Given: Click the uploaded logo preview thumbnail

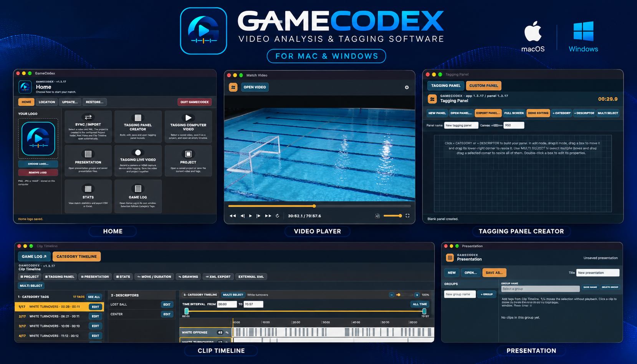Looking at the screenshot, I should click(38, 139).
